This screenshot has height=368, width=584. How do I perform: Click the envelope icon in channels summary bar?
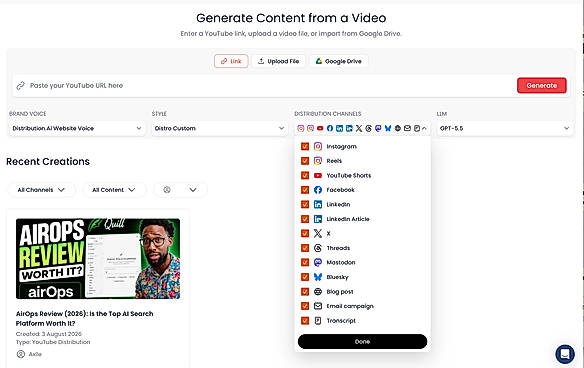(407, 128)
